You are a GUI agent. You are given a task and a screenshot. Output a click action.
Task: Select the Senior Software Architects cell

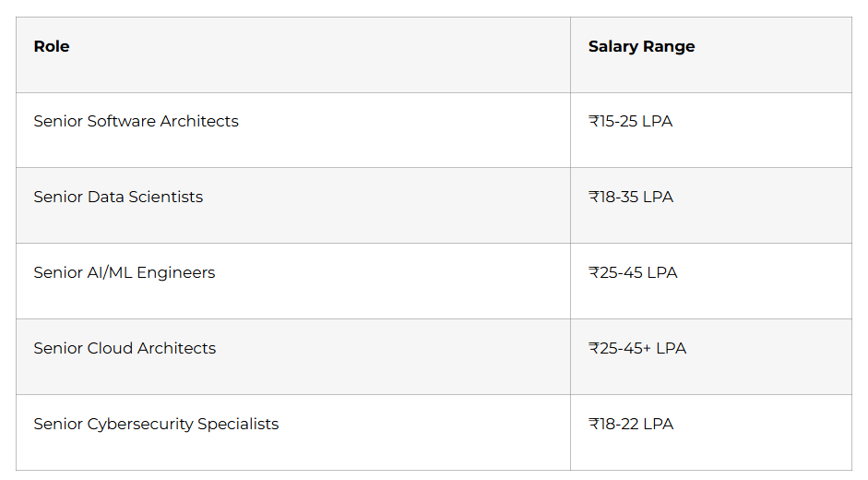click(136, 121)
